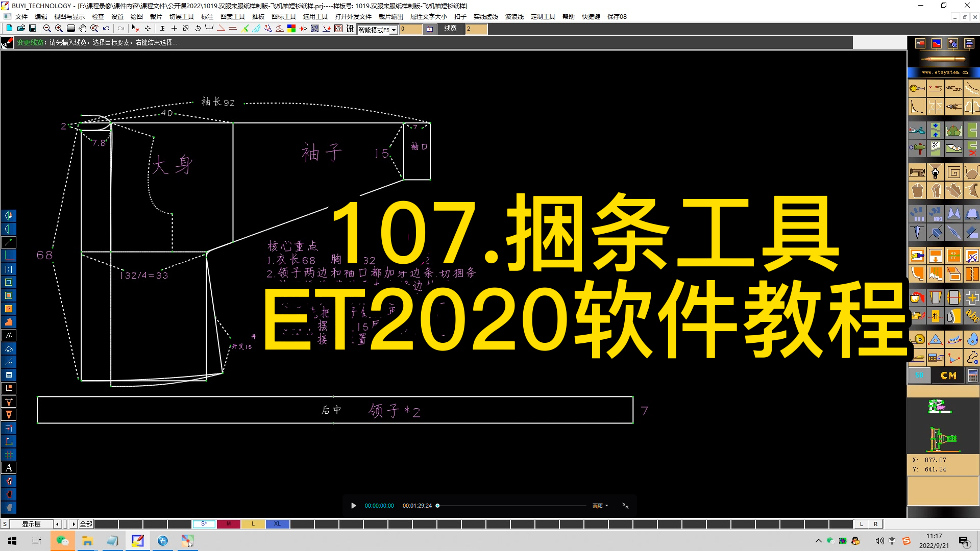The height and width of the screenshot is (551, 980).
Task: Select the scissors cutting tool icon
Action: [x=917, y=130]
